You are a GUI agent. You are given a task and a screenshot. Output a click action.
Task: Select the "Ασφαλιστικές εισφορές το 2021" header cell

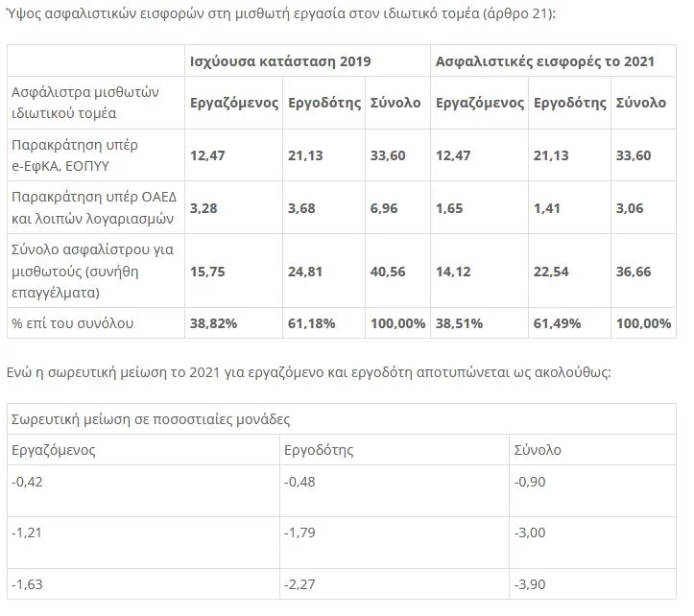point(545,61)
